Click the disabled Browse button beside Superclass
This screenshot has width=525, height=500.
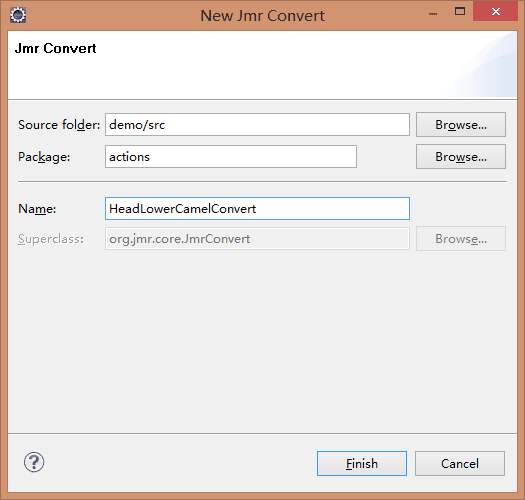point(461,238)
